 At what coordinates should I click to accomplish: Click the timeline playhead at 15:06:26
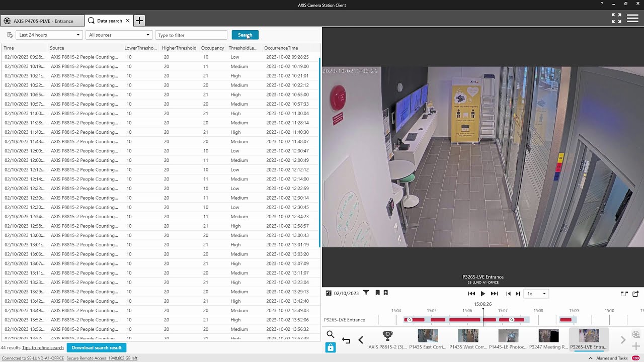tap(483, 317)
